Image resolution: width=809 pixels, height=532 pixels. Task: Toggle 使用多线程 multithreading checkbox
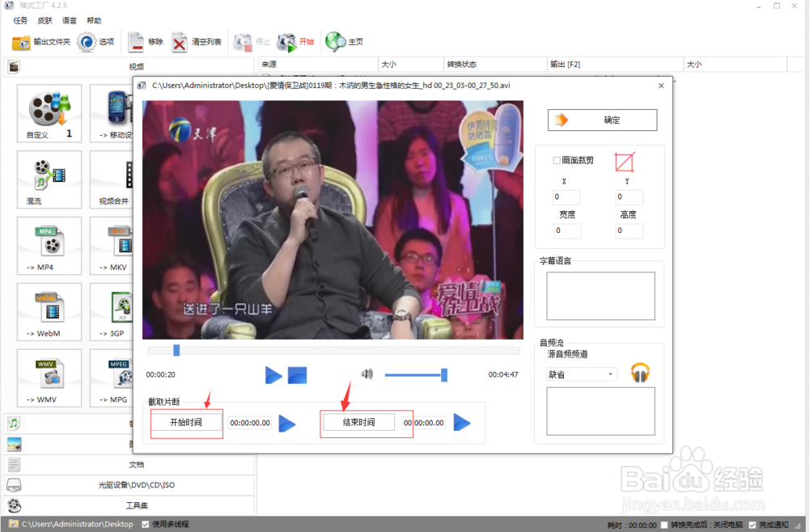click(x=146, y=524)
